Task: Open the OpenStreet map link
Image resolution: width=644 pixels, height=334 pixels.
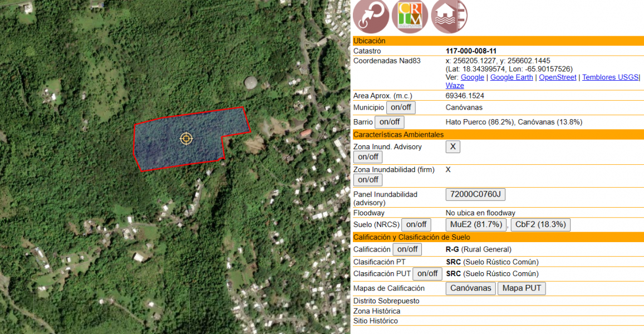Action: 557,77
